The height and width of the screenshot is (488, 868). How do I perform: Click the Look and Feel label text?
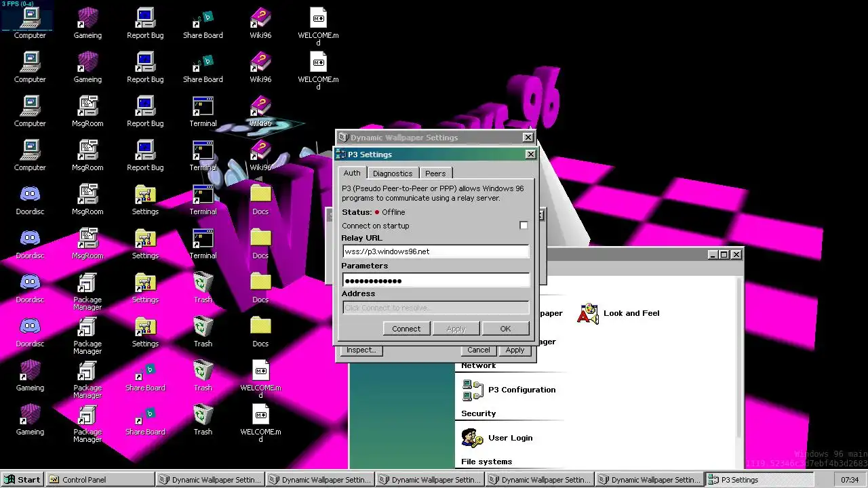(631, 313)
